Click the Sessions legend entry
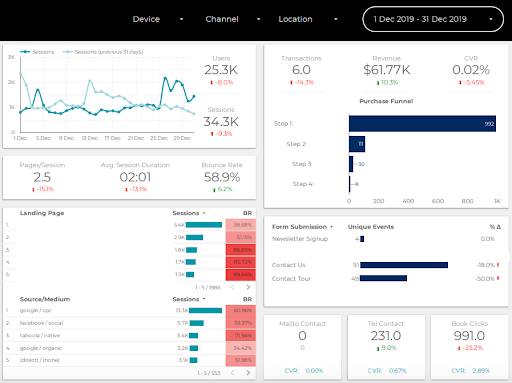This screenshot has height=383, width=512. [37, 52]
